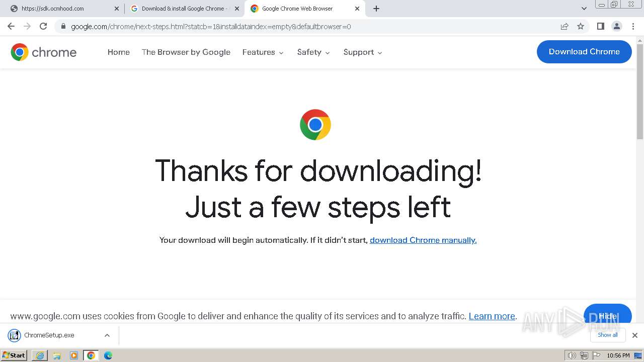
Task: Click the 10:56 PM clock
Action: 618,355
